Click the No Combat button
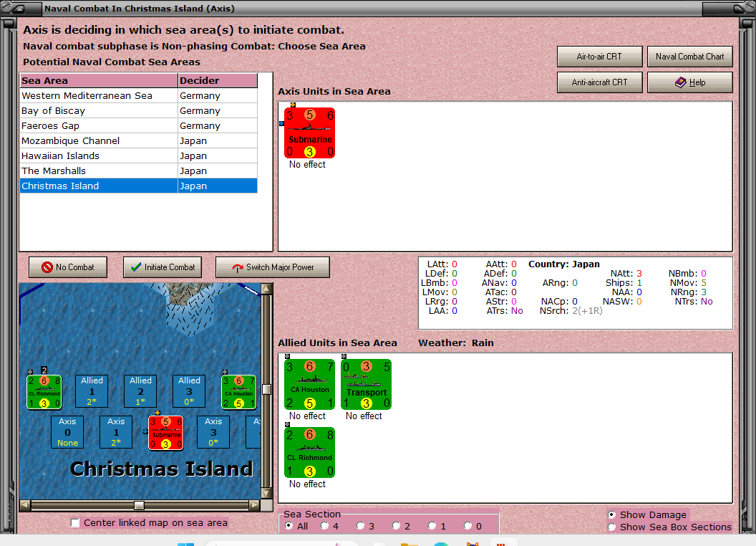The height and width of the screenshot is (546, 756). click(67, 267)
